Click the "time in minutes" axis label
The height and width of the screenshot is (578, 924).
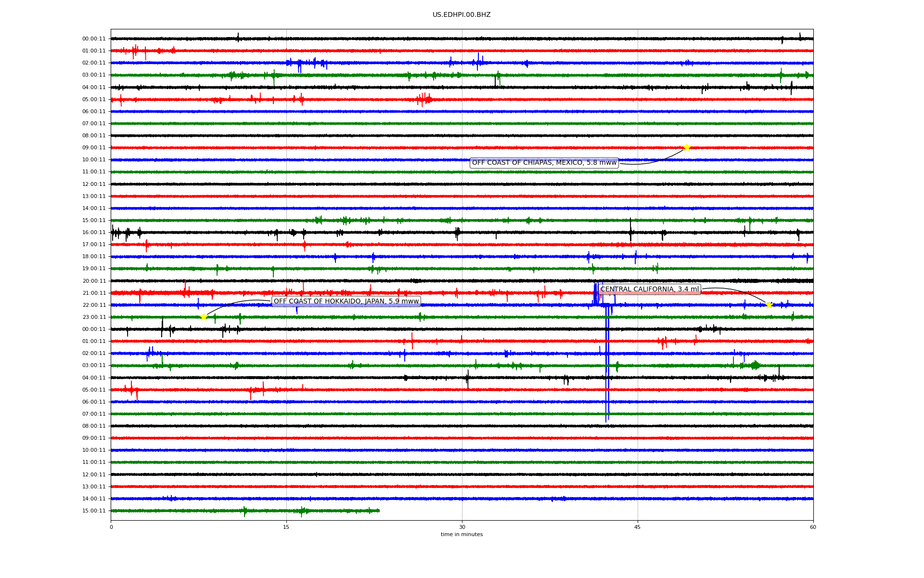point(462,535)
